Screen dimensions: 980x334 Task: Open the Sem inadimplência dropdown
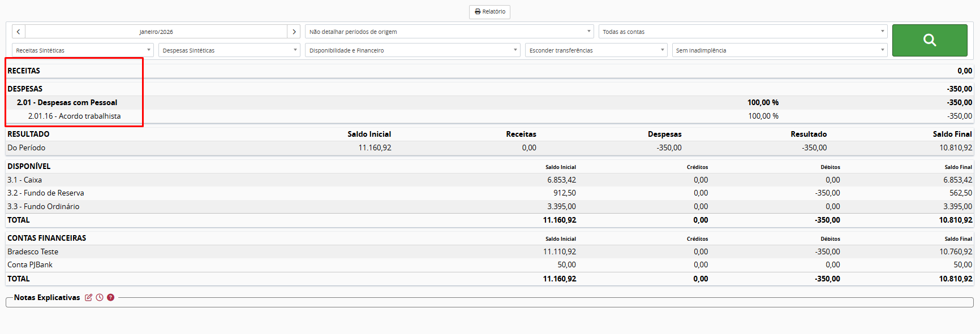(779, 50)
